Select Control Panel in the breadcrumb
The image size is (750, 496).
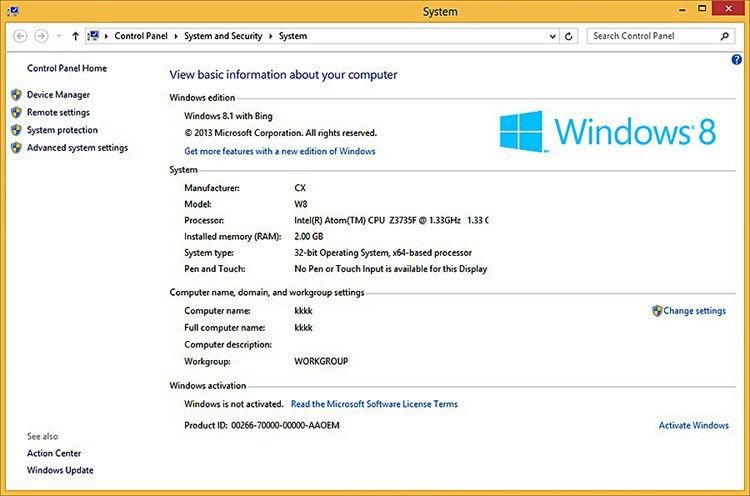(141, 36)
